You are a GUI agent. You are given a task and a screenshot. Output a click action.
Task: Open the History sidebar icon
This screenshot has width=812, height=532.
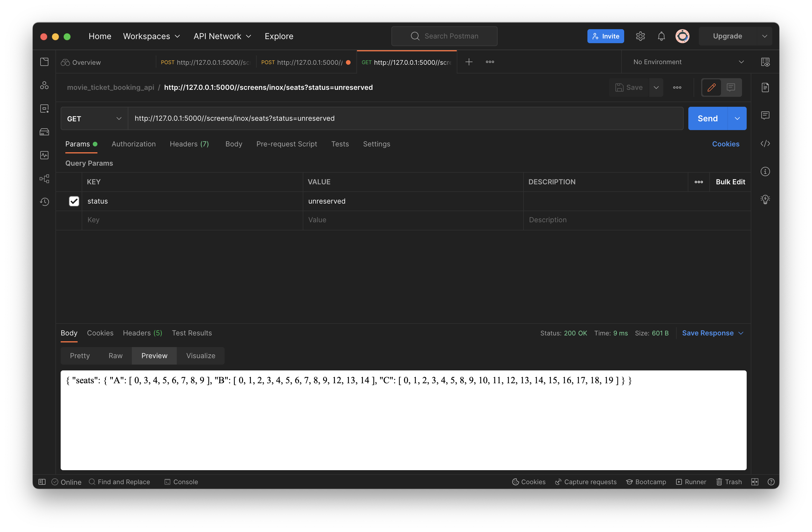click(x=44, y=202)
